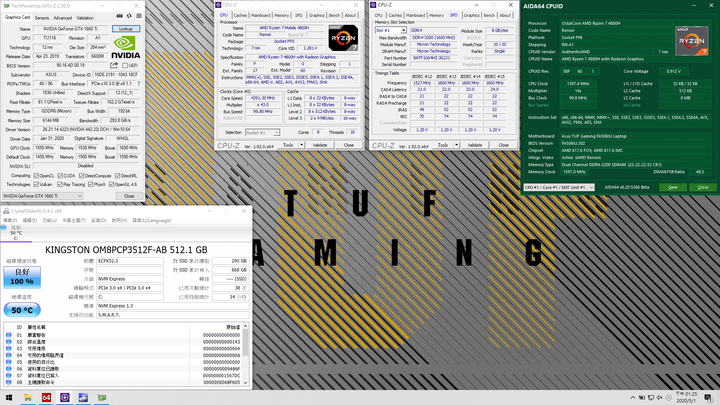Click the 50 °C temperature indicator
This screenshot has height=405, width=720.
pyautogui.click(x=22, y=310)
